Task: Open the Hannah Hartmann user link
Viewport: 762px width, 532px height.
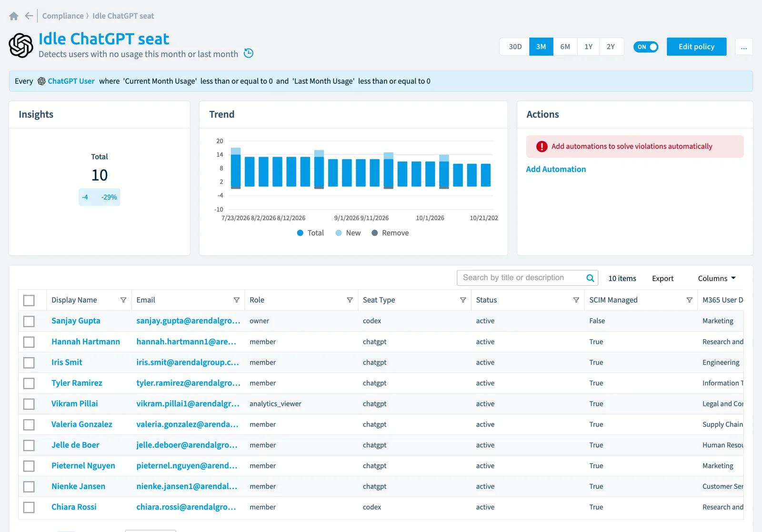Action: click(86, 341)
